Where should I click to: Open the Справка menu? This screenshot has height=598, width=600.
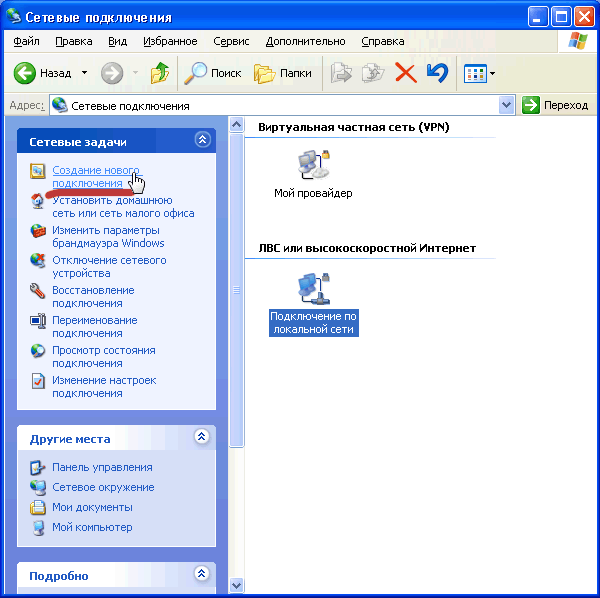383,41
